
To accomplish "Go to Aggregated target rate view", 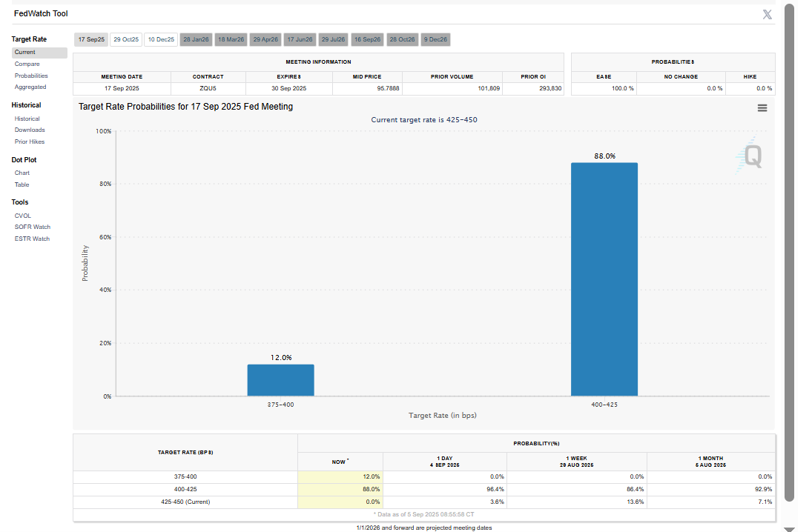I will pyautogui.click(x=30, y=87).
